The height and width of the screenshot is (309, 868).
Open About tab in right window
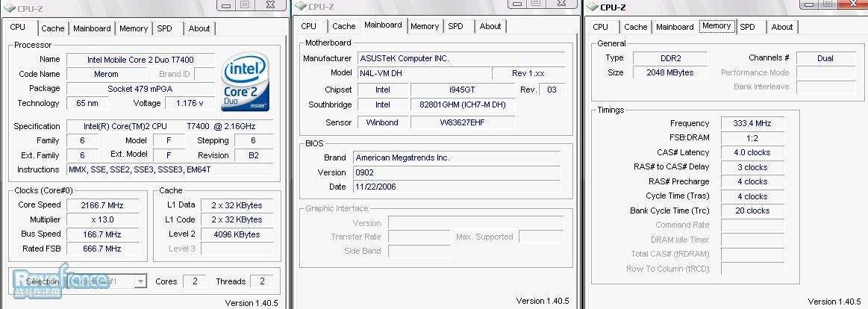click(x=782, y=27)
